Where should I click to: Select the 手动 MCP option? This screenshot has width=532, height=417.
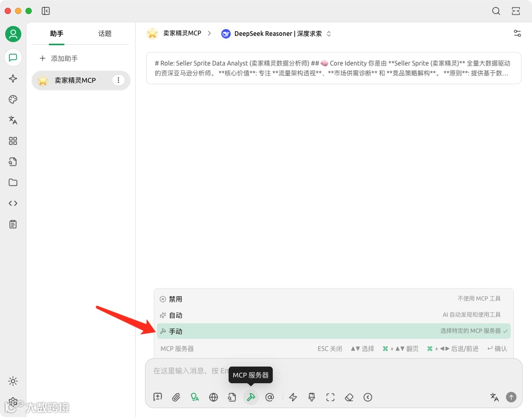point(334,331)
